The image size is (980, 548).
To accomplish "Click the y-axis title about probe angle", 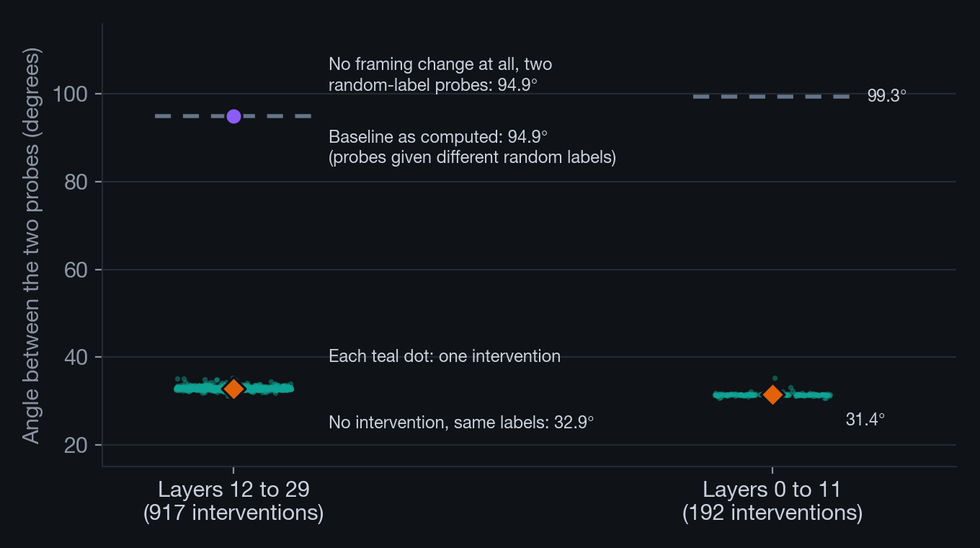I will tap(30, 245).
